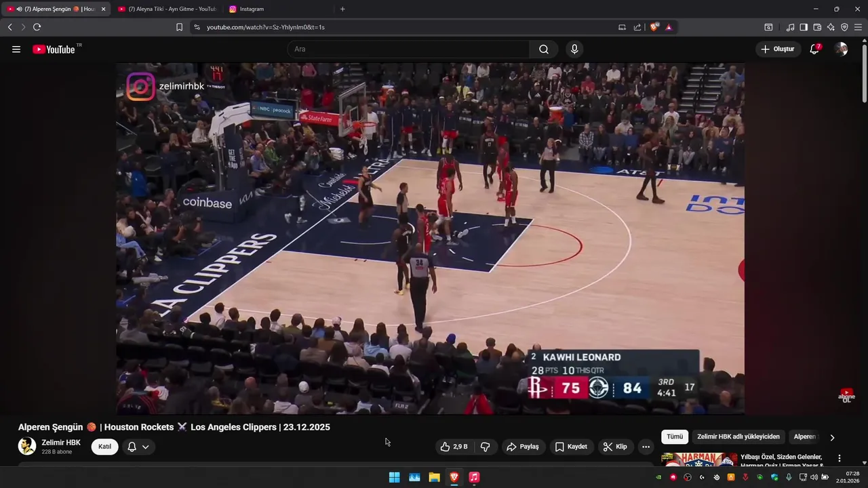Switch to the Instagram browser tab

tap(277, 9)
